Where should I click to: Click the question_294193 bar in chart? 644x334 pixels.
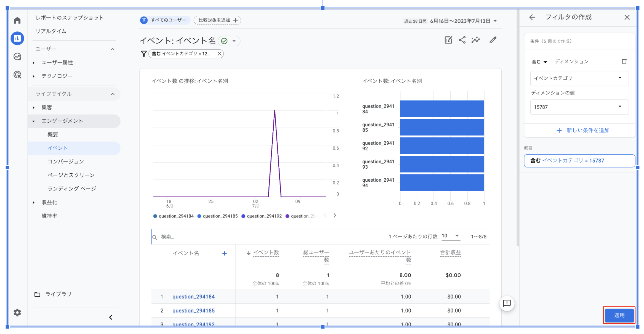tap(442, 164)
